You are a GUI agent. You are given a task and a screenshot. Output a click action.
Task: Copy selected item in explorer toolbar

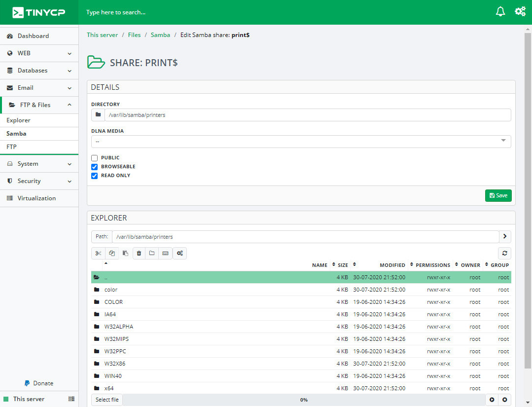pyautogui.click(x=111, y=253)
